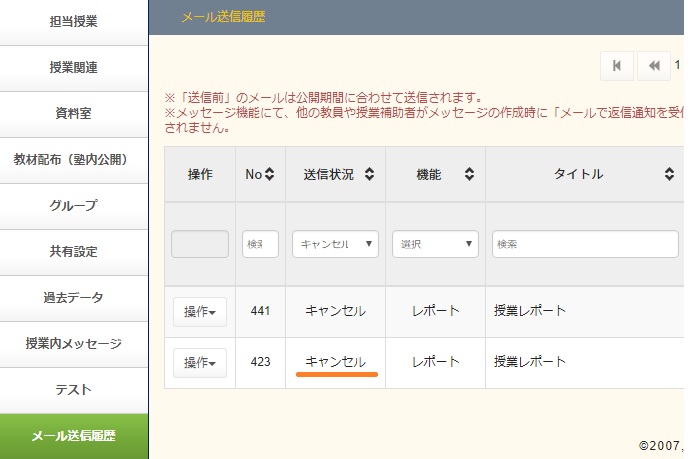Expand 操作 dropdown for row 423
The width and height of the screenshot is (700, 459).
pos(200,362)
